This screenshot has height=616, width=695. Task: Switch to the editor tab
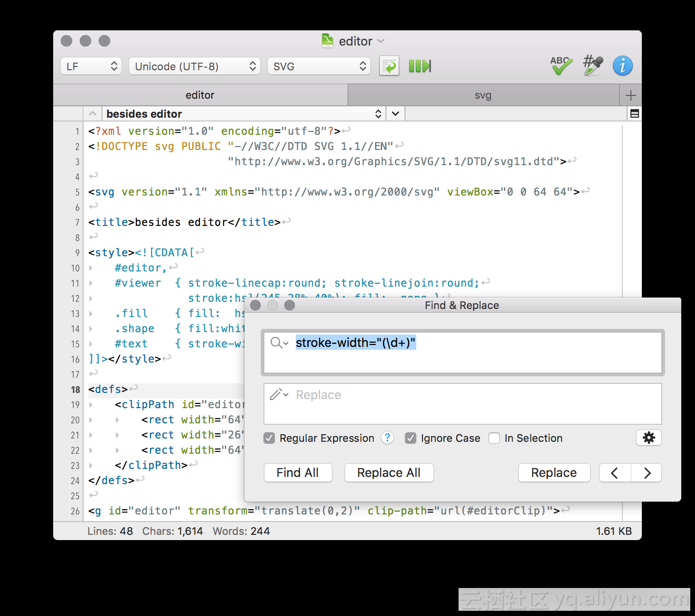200,95
